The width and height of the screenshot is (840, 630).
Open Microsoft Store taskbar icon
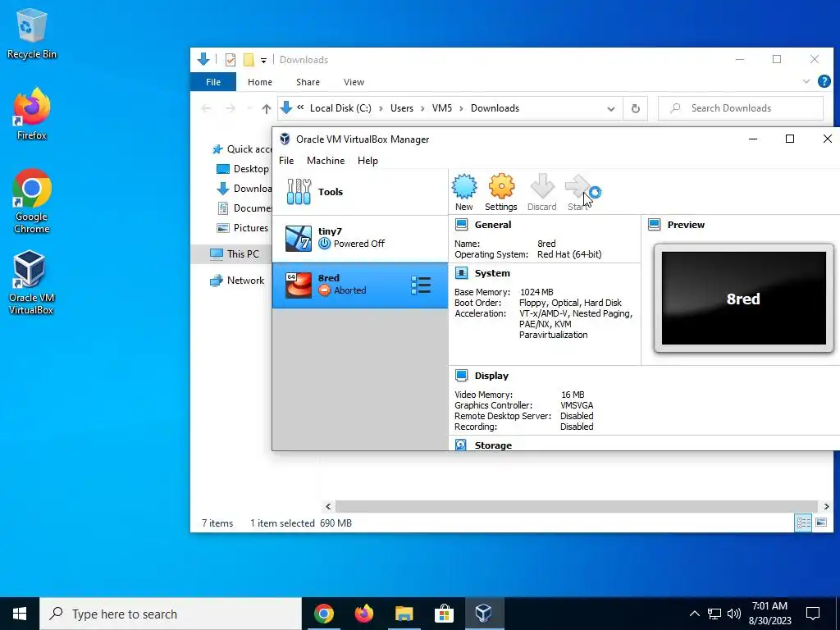point(444,614)
